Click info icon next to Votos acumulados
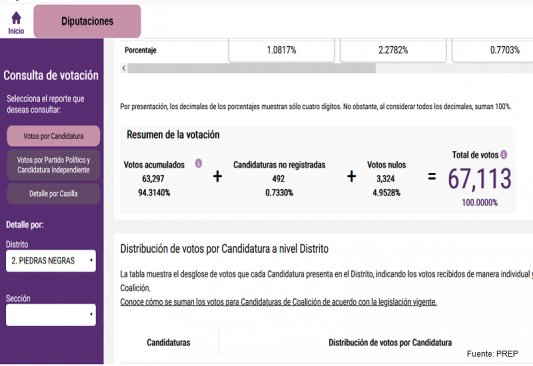533x366 pixels. click(x=199, y=163)
